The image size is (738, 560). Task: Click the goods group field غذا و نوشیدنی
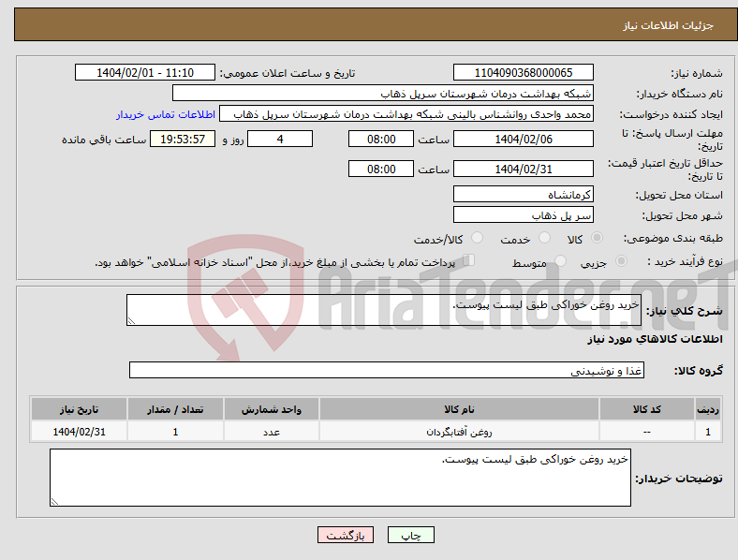387,370
